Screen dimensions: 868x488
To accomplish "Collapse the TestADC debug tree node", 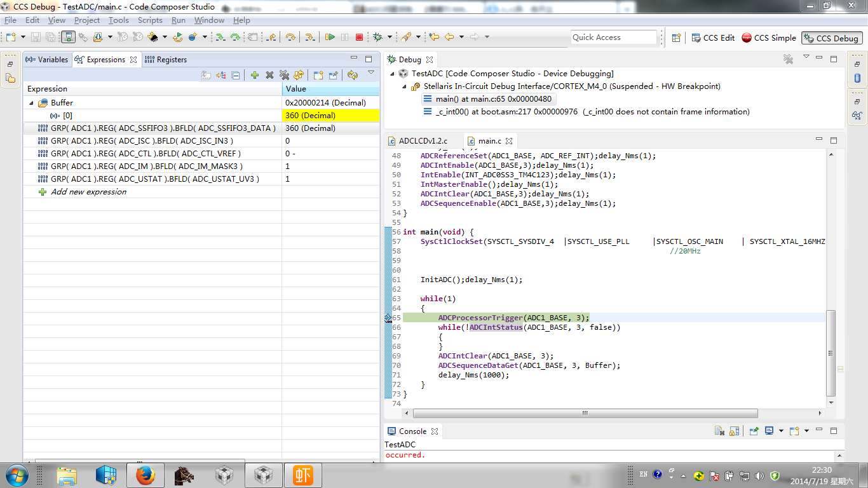I will pos(393,74).
